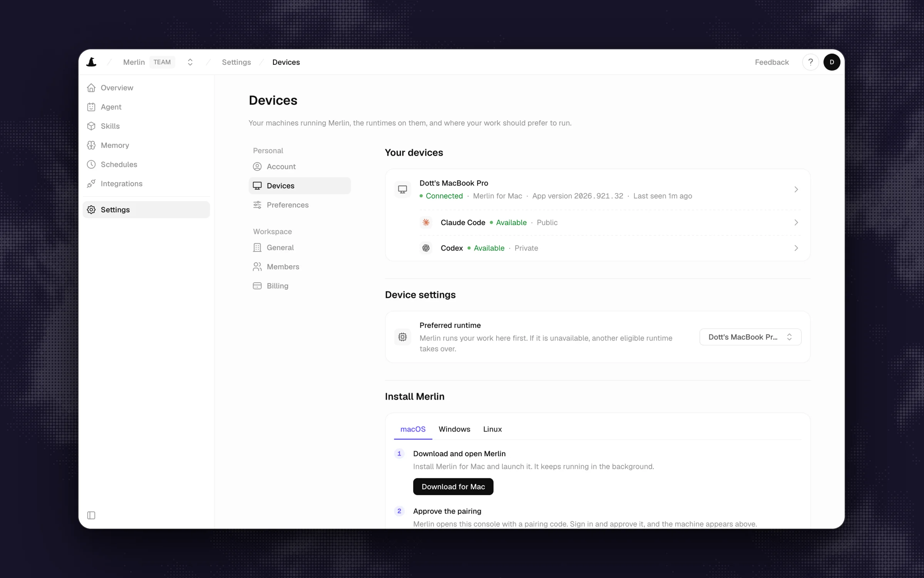924x578 pixels.
Task: Click the Skills cube icon
Action: click(x=91, y=126)
